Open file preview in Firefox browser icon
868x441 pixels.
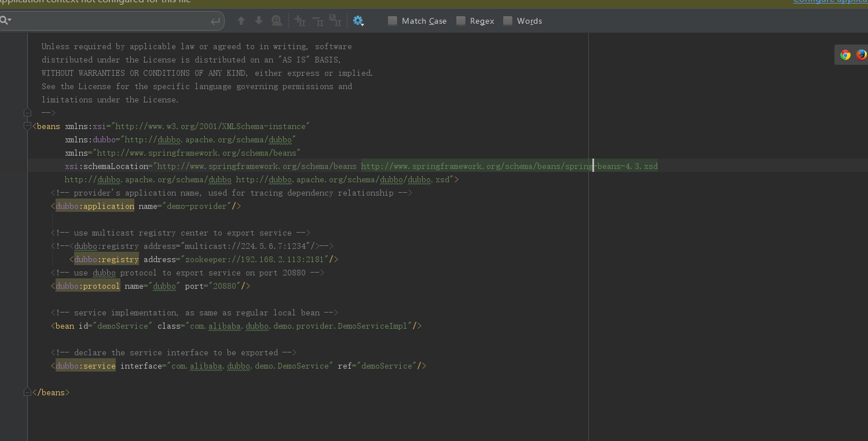tap(862, 55)
